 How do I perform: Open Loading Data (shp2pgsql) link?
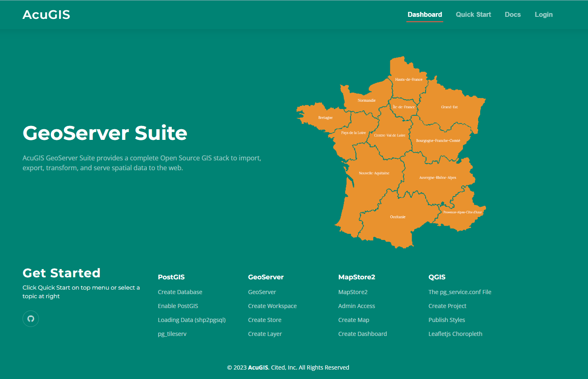point(192,320)
